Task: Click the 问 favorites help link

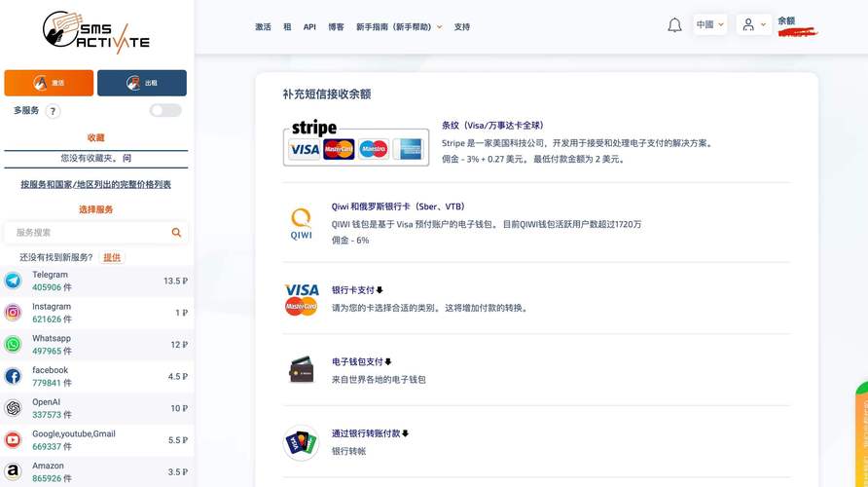Action: pyautogui.click(x=127, y=158)
